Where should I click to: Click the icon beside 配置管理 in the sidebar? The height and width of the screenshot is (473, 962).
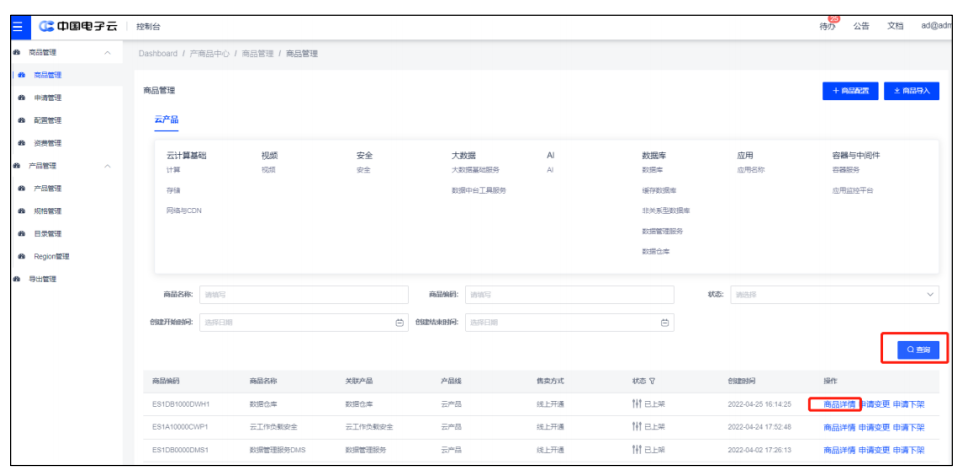(22, 121)
